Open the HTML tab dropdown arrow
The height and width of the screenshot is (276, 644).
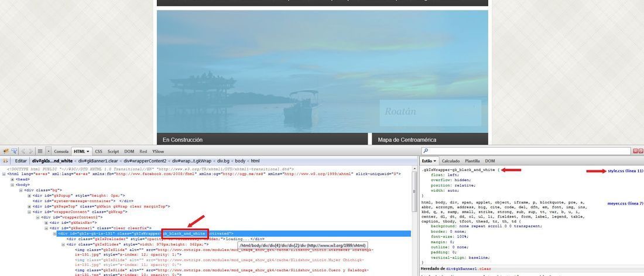(87, 151)
